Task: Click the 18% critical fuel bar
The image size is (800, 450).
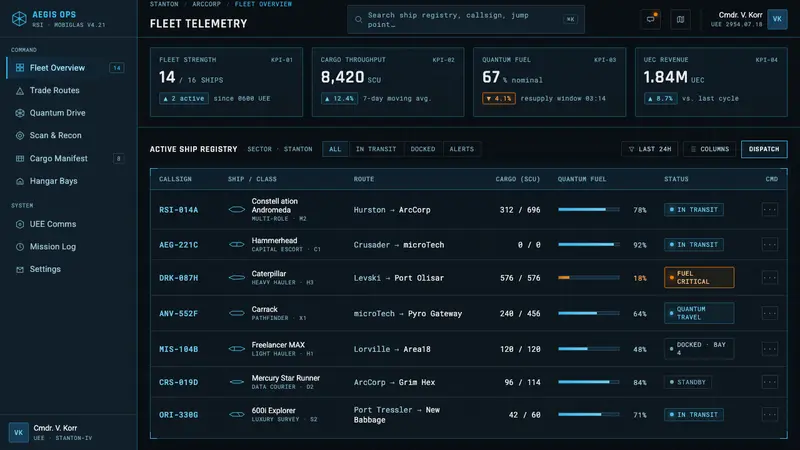Action: click(x=589, y=278)
